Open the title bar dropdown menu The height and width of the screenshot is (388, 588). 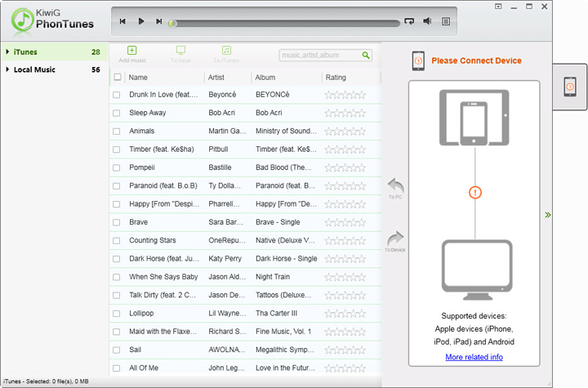click(498, 7)
